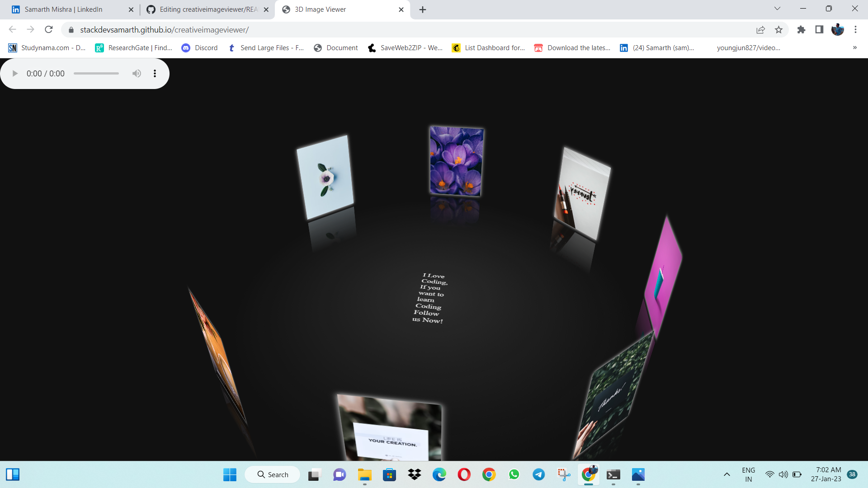The width and height of the screenshot is (868, 488).
Task: Open the Studynama.com bookmark
Action: (47, 47)
